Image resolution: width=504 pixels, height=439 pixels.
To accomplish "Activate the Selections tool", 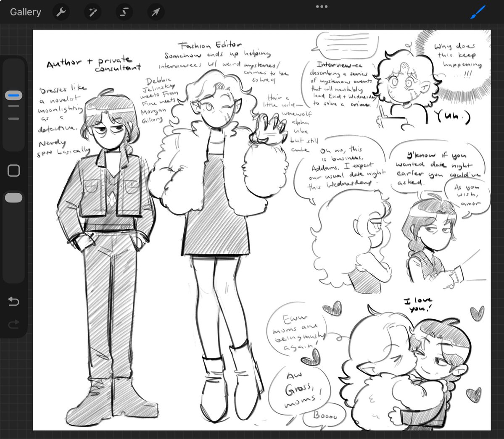I will [x=124, y=12].
